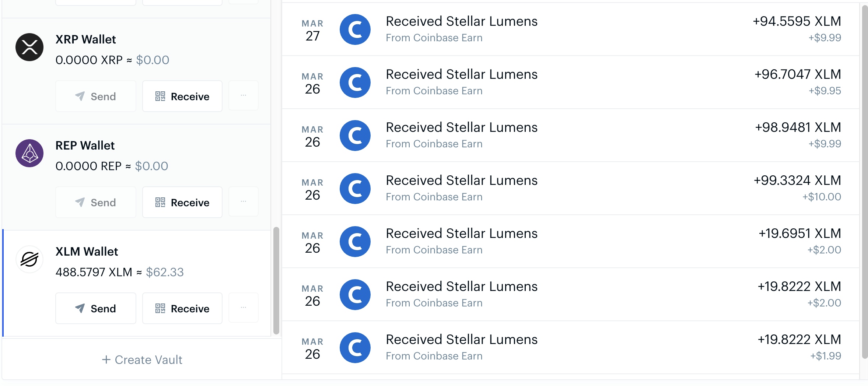Viewport: 868px width, 386px height.
Task: Click Coinbase icon on +94.5595 XLM transaction
Action: pyautogui.click(x=355, y=29)
